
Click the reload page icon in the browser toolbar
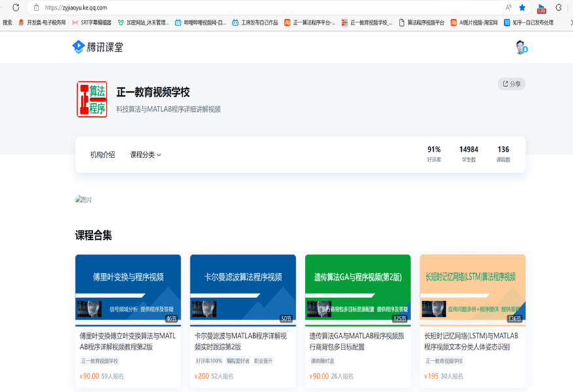(x=16, y=8)
